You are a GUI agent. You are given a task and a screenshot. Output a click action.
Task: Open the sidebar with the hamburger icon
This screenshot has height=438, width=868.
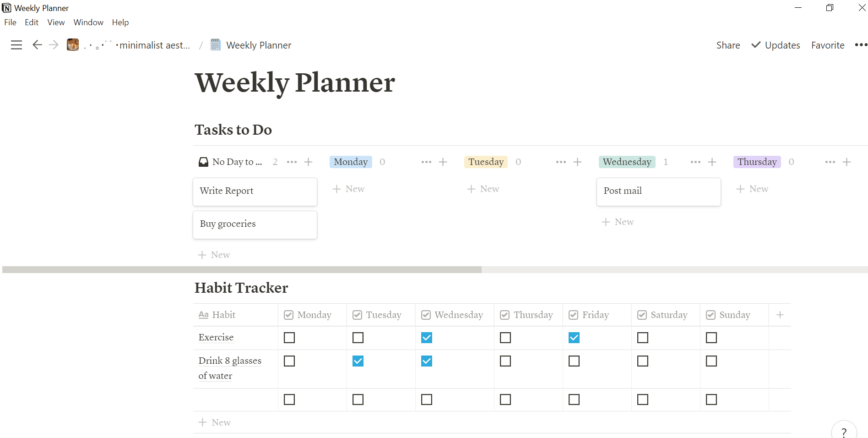pos(16,44)
